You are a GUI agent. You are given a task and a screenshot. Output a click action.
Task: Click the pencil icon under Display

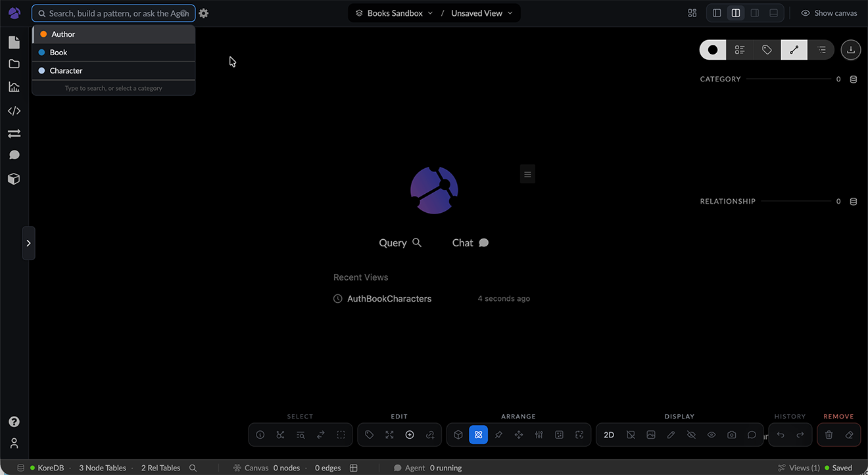671,435
